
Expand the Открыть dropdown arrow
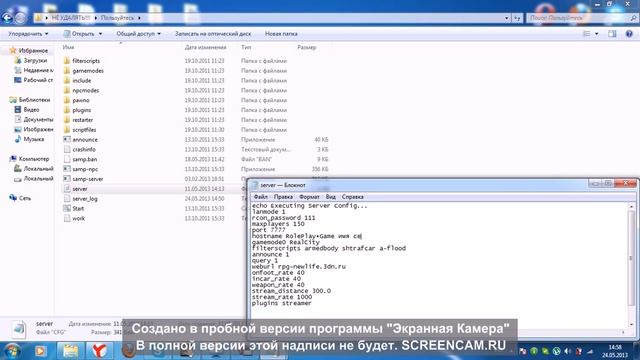(x=100, y=34)
